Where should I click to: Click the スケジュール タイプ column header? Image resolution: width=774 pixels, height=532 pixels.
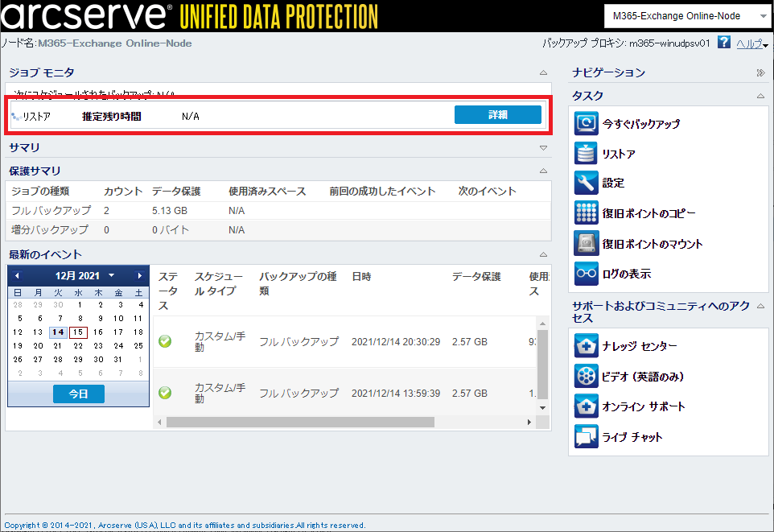click(x=219, y=283)
